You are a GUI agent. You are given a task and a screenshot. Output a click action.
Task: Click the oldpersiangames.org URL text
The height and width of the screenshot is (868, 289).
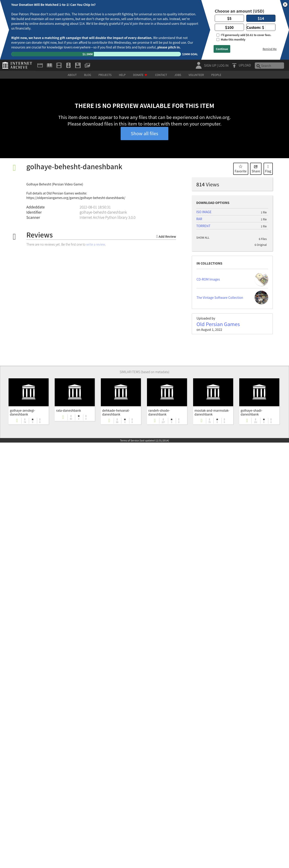coord(76,198)
